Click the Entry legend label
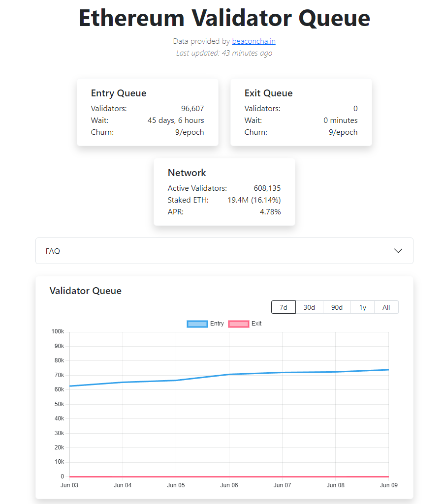 pyautogui.click(x=217, y=324)
